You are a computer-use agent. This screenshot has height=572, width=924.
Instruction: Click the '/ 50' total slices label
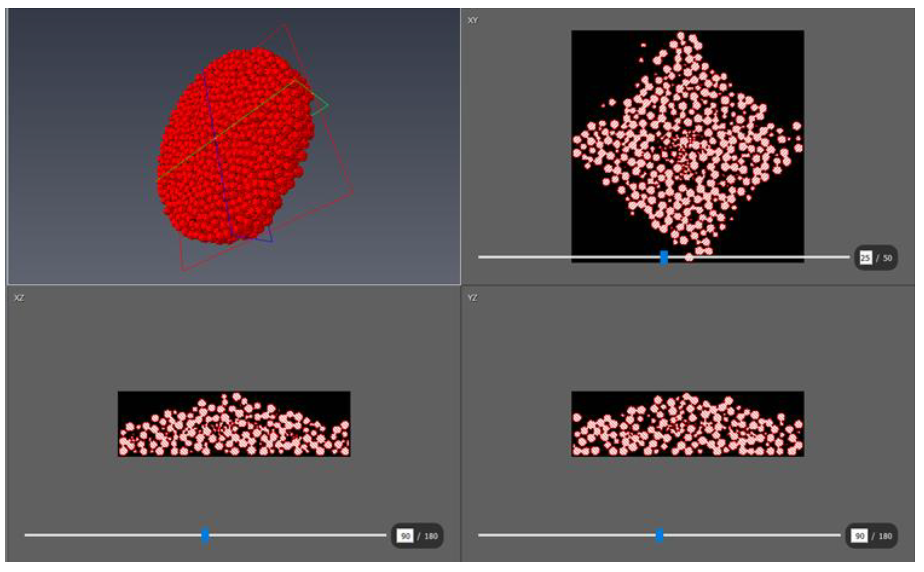884,258
